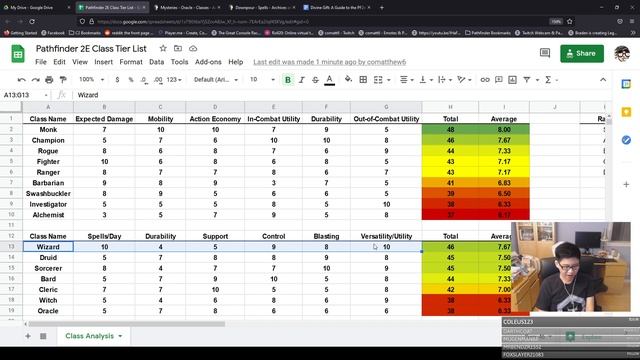
Task: Open the zoom 100% dropdown
Action: coord(91,80)
